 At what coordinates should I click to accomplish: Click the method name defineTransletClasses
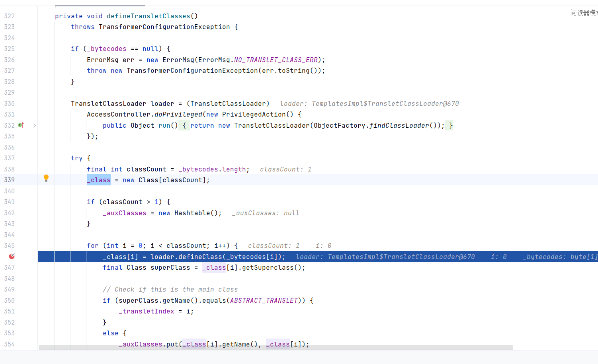tap(149, 16)
